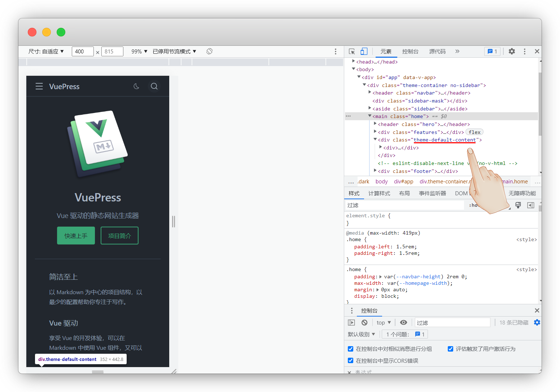Click the 快速上手 button on the page
Viewport: 560px width, 392px height.
click(76, 235)
